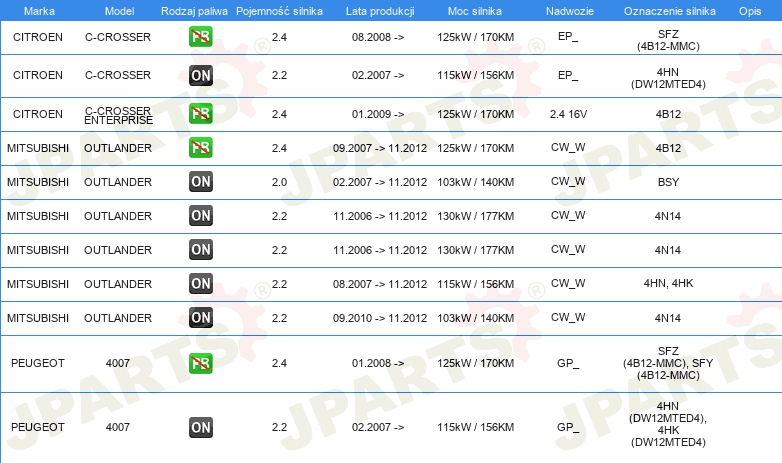Click the Moc silnika column header

click(x=475, y=11)
